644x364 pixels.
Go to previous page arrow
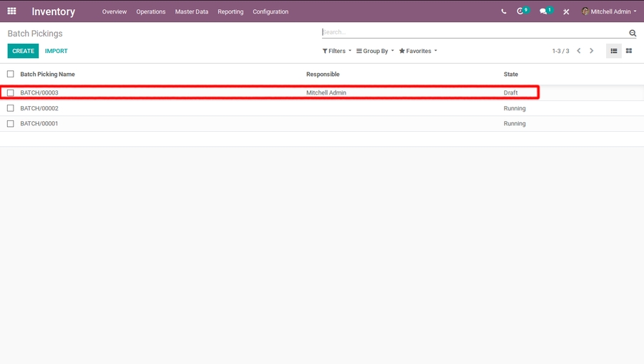[579, 51]
